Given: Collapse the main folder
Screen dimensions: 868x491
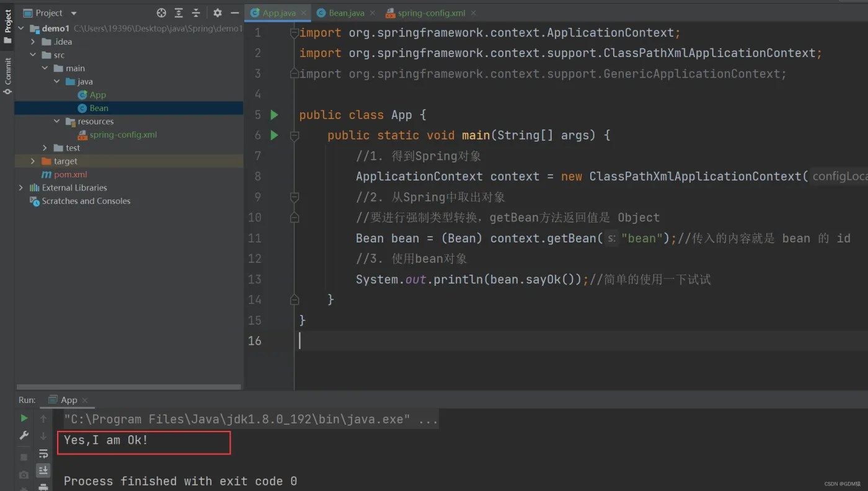Looking at the screenshot, I should click(45, 68).
